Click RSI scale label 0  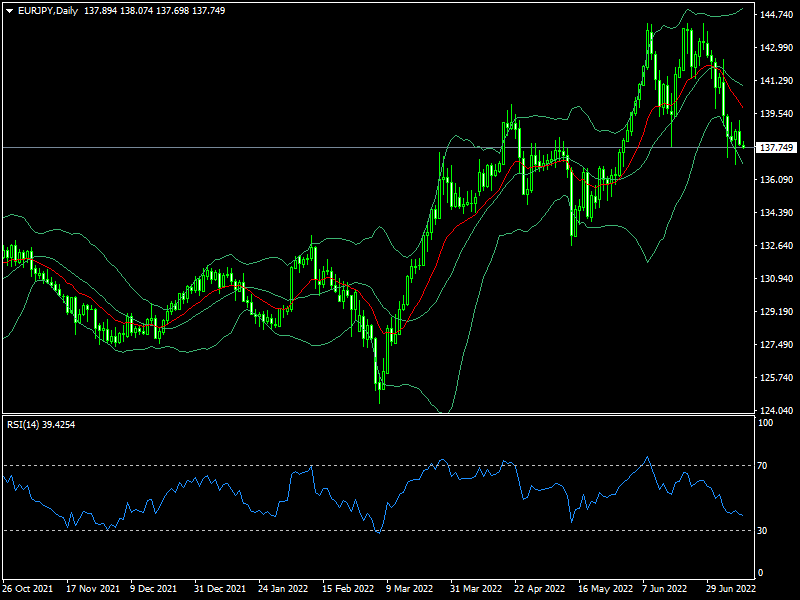pyautogui.click(x=760, y=572)
